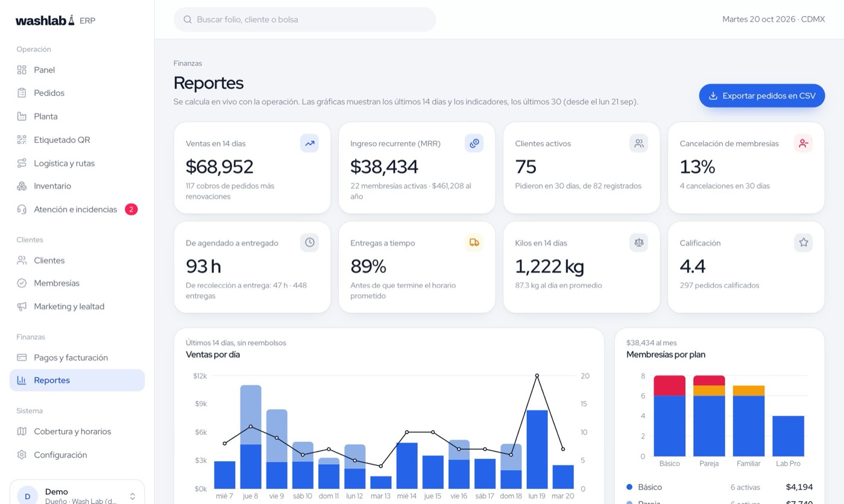Click the Clientes people icon in sidebar
Viewport: 844px width, 504px height.
click(22, 260)
